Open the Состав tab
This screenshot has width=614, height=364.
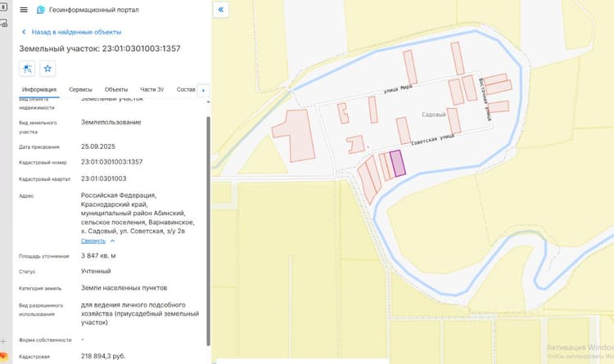[x=186, y=90]
